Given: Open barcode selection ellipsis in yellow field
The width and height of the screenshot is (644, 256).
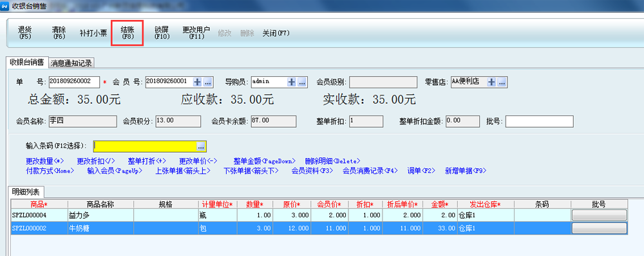Looking at the screenshot, I should click(x=201, y=146).
